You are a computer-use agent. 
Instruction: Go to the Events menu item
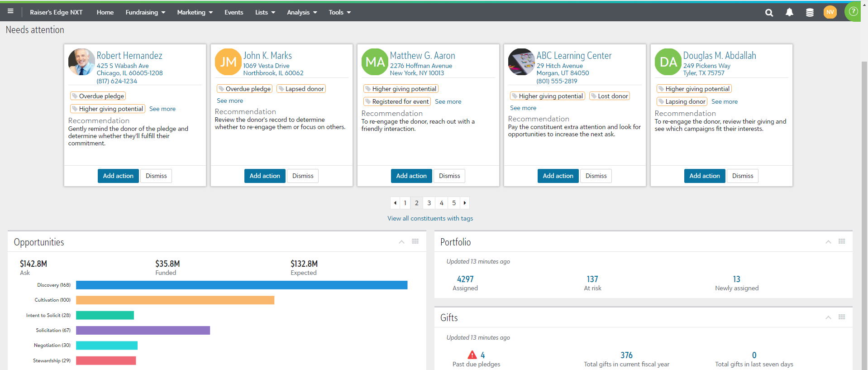(x=234, y=12)
